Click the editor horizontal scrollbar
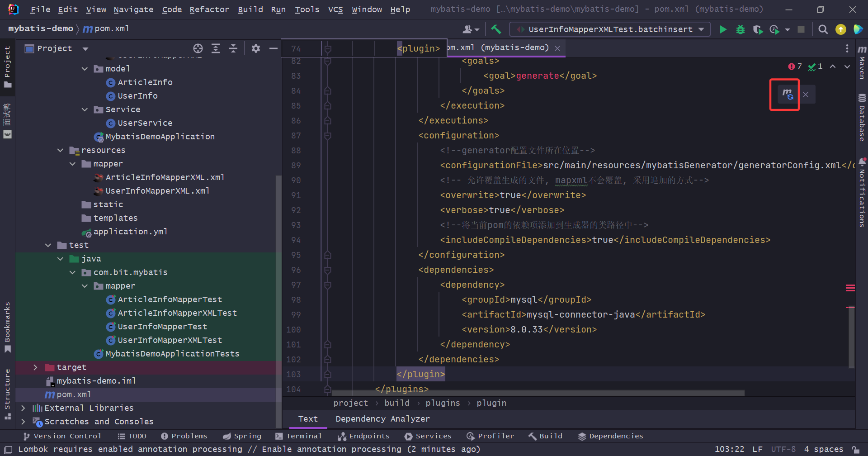The image size is (868, 456). click(538, 393)
